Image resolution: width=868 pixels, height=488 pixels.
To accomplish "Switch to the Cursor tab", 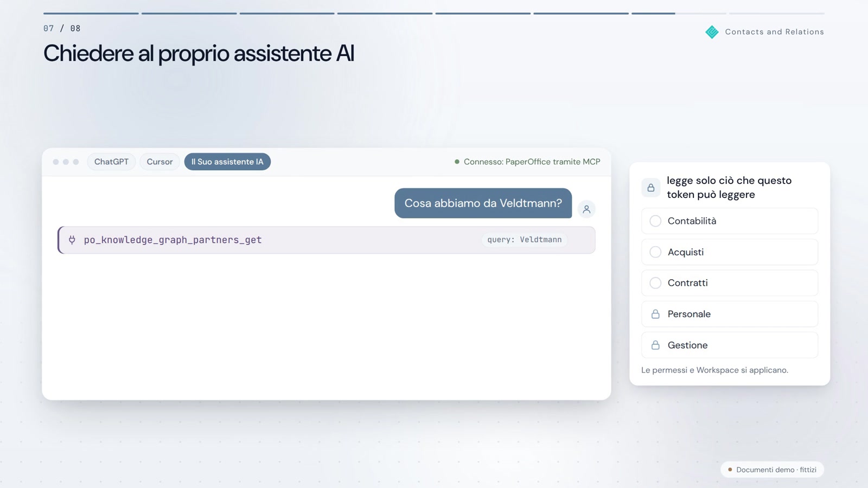I will tap(159, 162).
